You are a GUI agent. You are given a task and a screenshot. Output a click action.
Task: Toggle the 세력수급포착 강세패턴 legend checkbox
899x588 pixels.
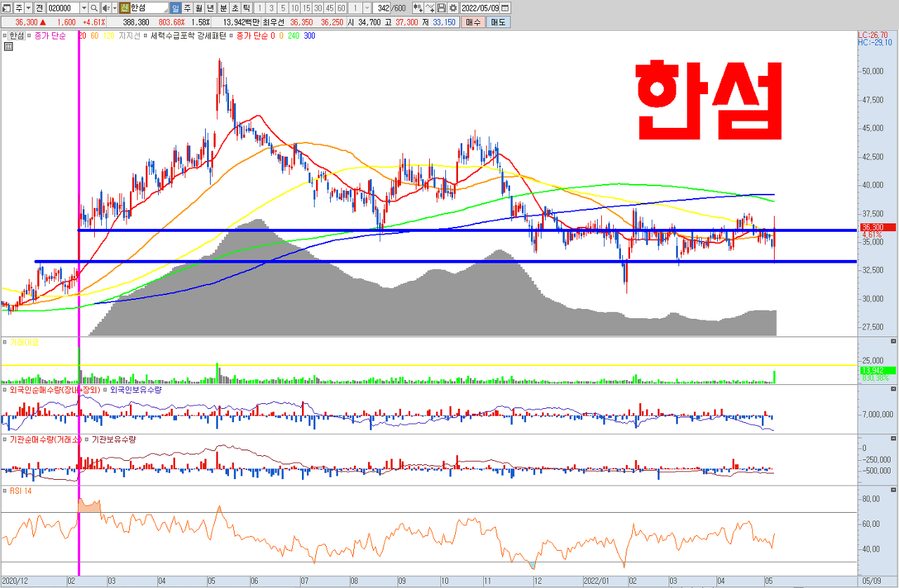(146, 35)
